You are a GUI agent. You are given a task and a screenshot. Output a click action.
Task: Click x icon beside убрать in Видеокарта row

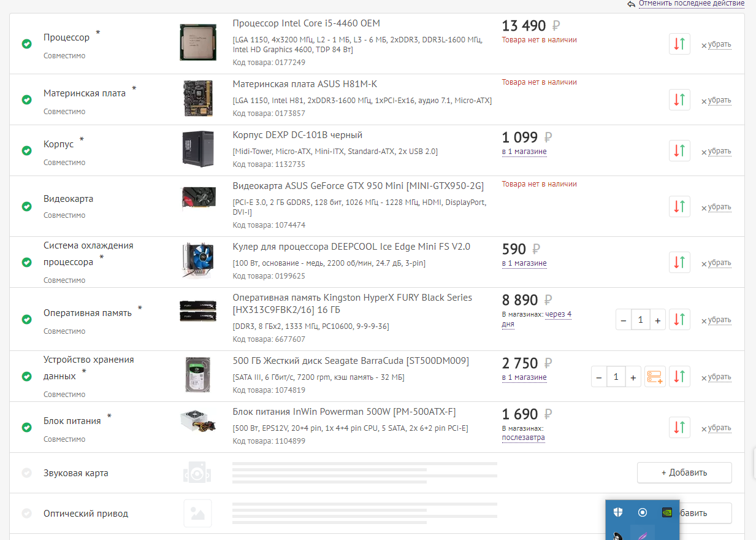pyautogui.click(x=704, y=208)
